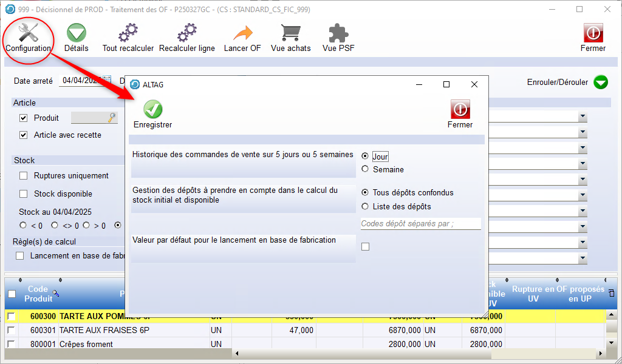The image size is (622, 364).
Task: Open Vue achats shopping cart icon
Action: 290,34
